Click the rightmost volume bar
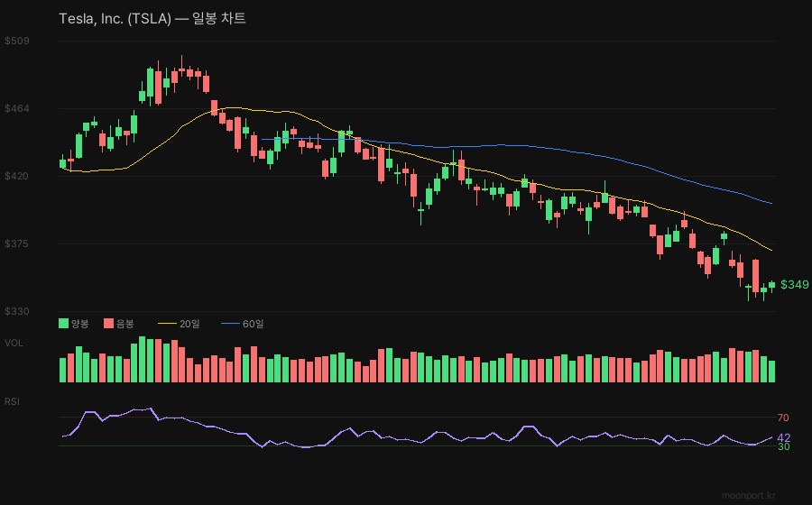This screenshot has height=505, width=812. [771, 372]
